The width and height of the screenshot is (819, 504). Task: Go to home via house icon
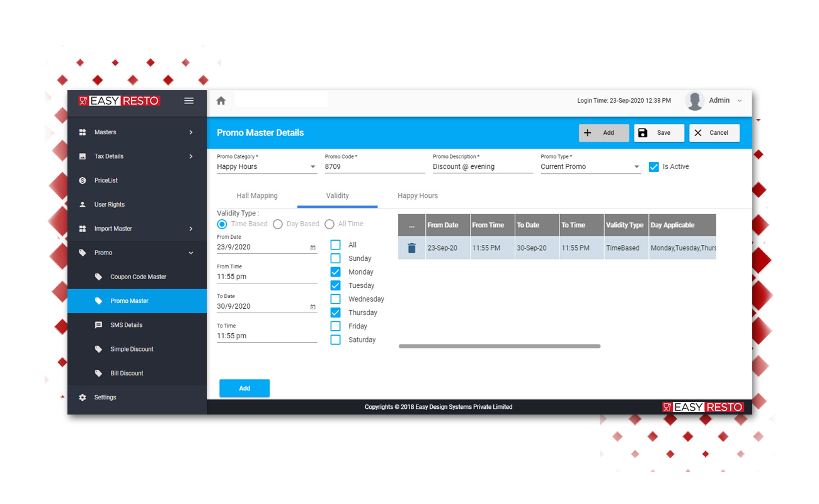pyautogui.click(x=220, y=101)
